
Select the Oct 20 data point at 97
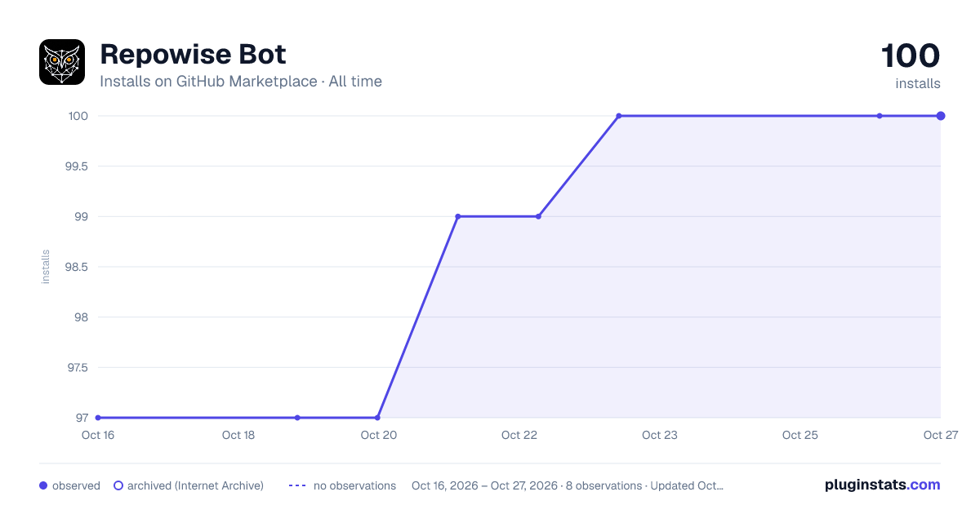[x=377, y=418]
